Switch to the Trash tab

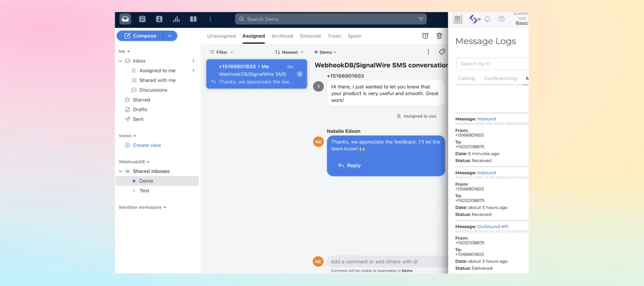point(334,36)
